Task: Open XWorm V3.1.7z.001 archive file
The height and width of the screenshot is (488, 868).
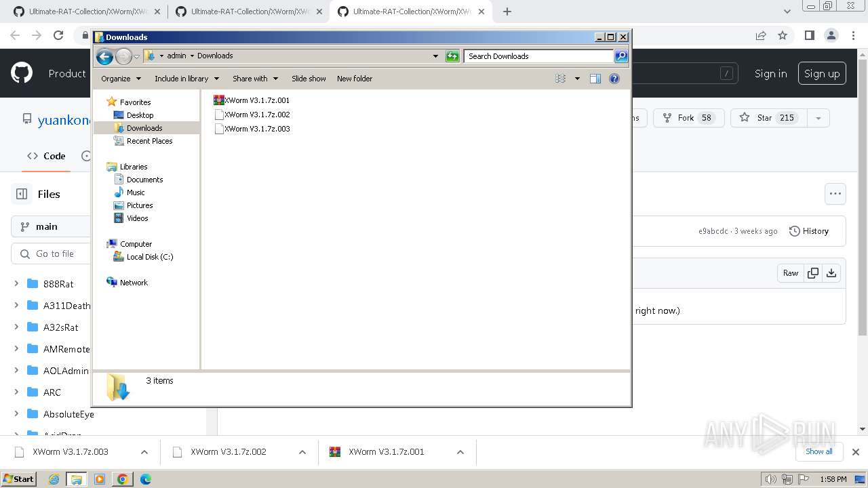Action: [x=252, y=100]
